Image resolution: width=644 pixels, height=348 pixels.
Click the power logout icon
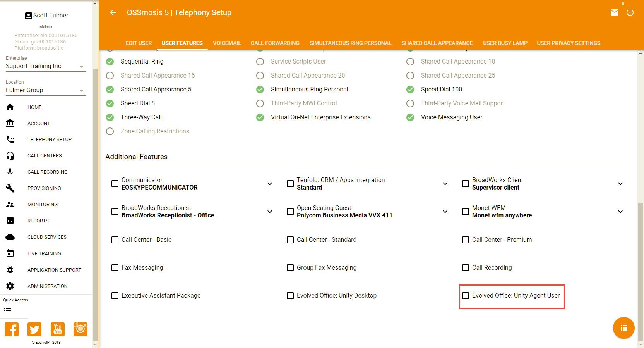pos(630,12)
